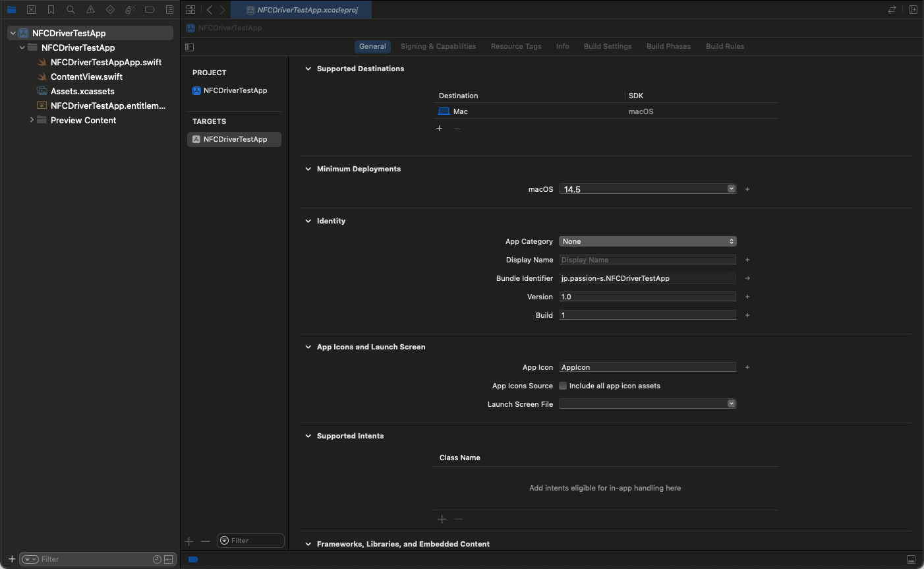The width and height of the screenshot is (924, 569).
Task: Show the Bookmark navigator
Action: 51,10
